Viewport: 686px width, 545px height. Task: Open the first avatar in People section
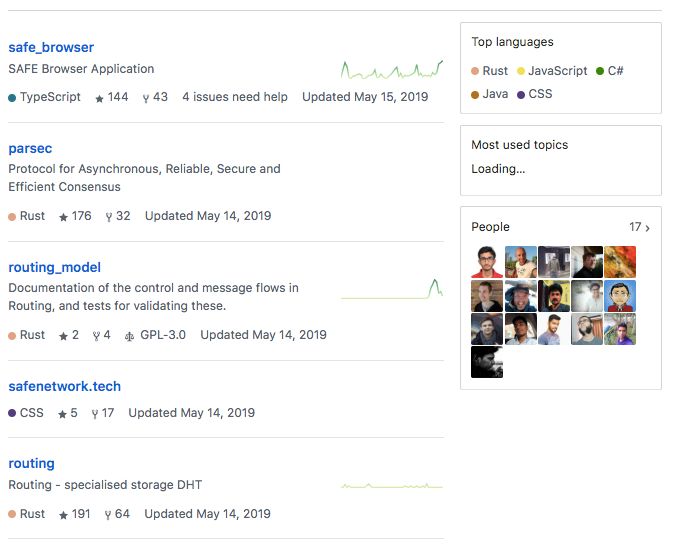pos(487,262)
